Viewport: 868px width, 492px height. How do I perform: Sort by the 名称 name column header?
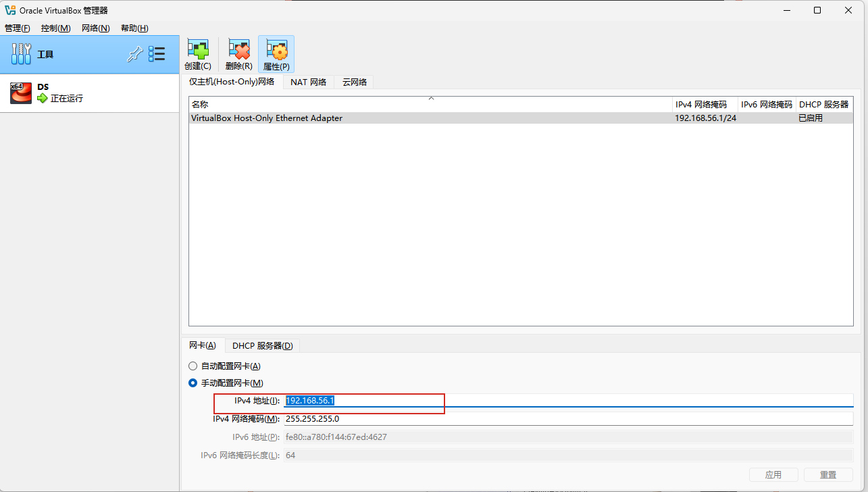(x=431, y=105)
